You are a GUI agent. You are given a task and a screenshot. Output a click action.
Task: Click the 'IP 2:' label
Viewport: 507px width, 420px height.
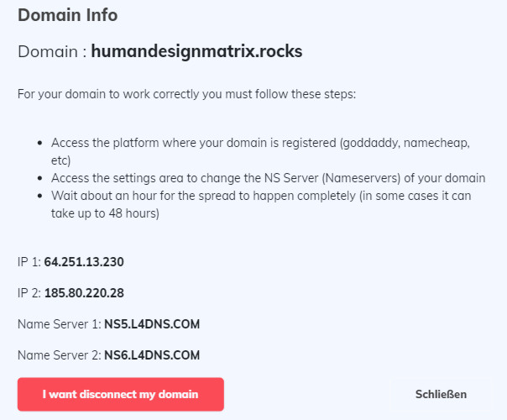[29, 293]
